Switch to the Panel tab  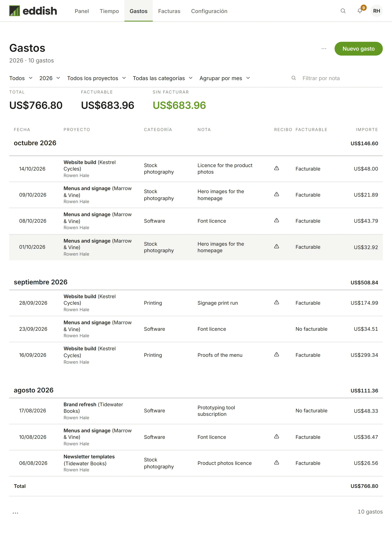coord(82,11)
